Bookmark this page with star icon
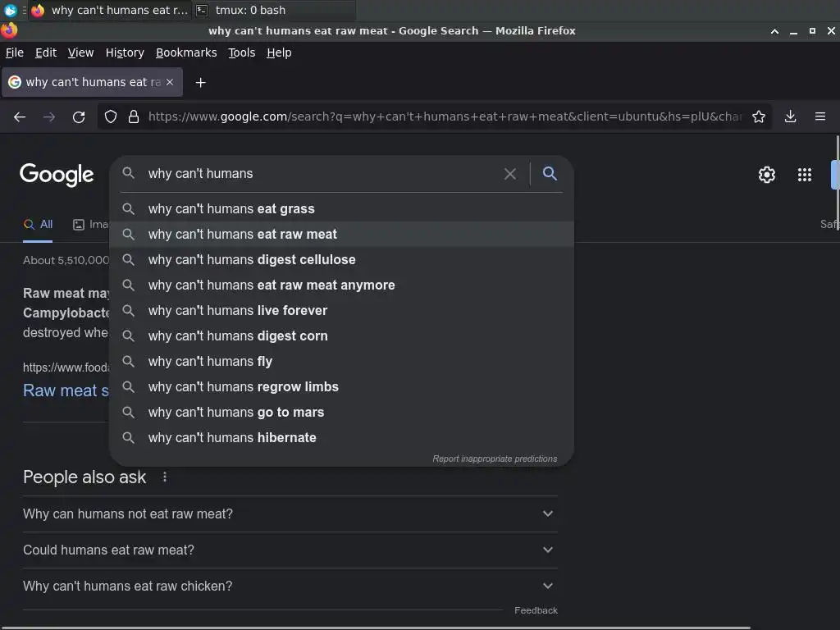 point(759,116)
